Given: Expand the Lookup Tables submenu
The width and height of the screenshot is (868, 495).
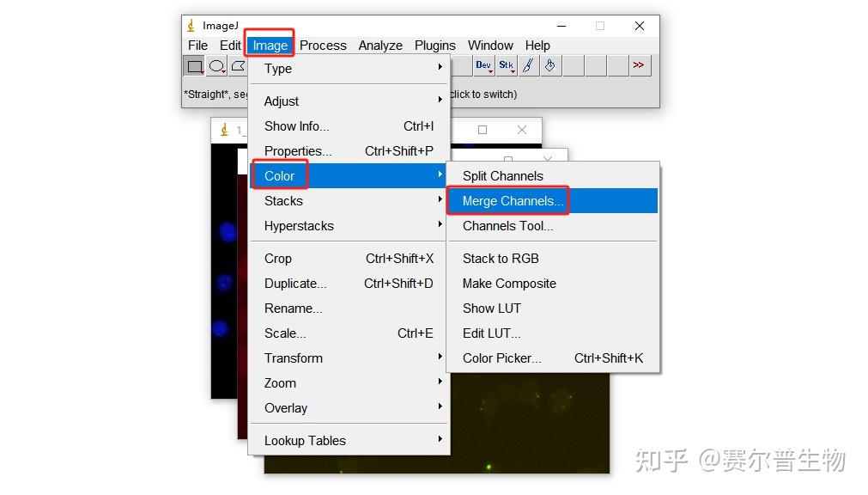Looking at the screenshot, I should pyautogui.click(x=305, y=440).
